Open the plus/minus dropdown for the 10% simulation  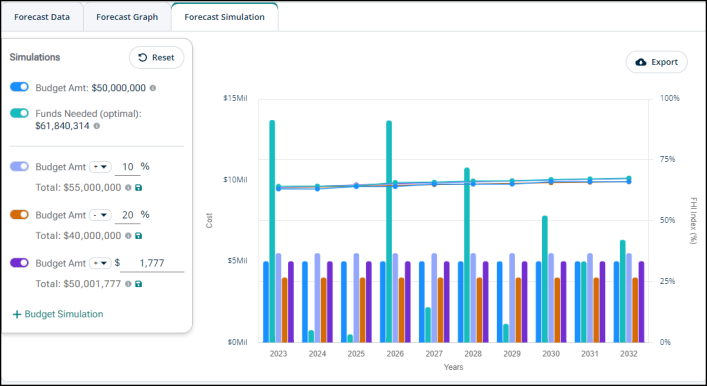[x=100, y=167]
